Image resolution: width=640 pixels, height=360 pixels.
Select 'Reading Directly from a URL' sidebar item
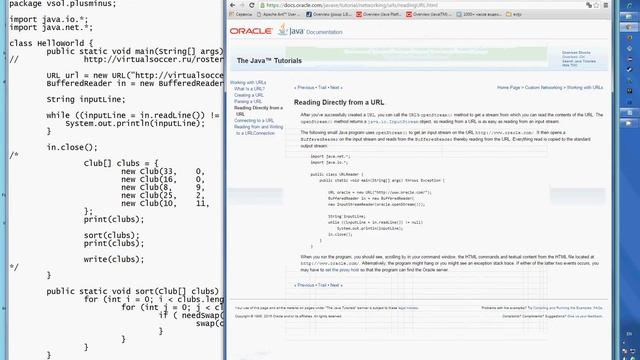click(258, 111)
